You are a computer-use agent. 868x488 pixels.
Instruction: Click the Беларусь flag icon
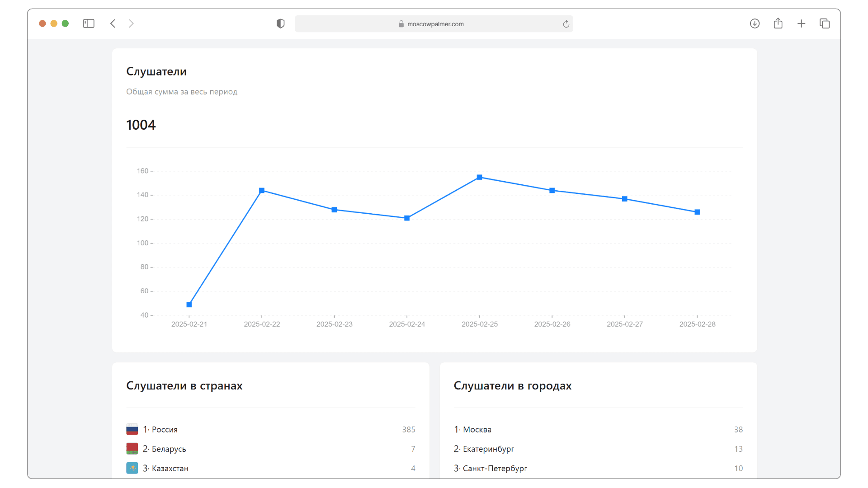(132, 449)
